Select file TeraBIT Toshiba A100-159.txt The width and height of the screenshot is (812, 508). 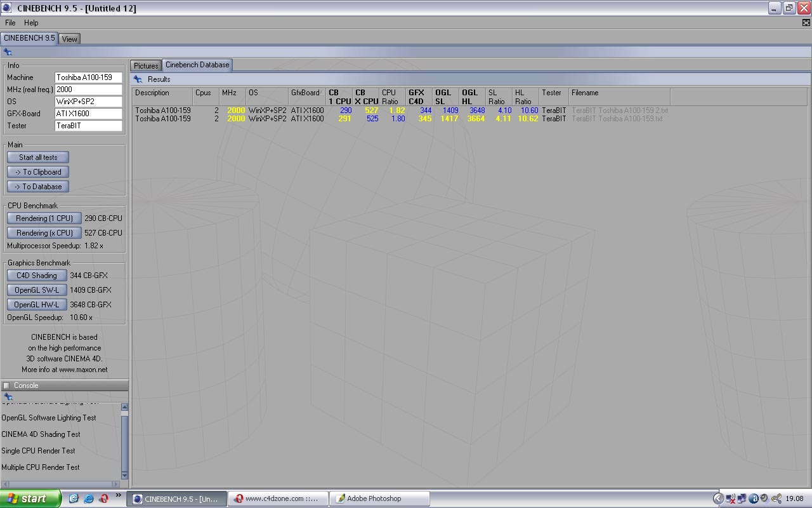pos(617,119)
